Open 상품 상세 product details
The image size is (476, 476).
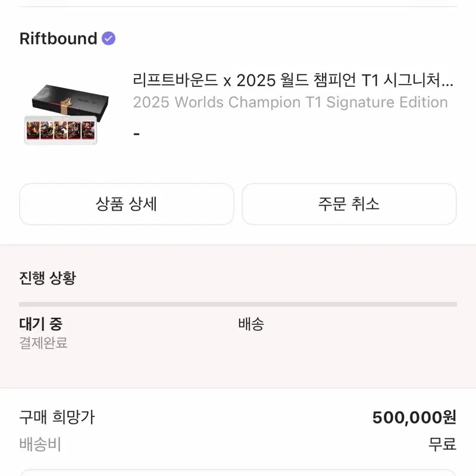tap(127, 204)
